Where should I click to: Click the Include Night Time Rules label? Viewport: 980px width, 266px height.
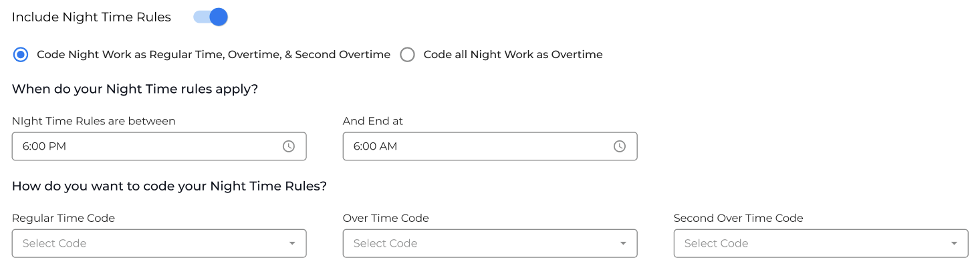92,17
